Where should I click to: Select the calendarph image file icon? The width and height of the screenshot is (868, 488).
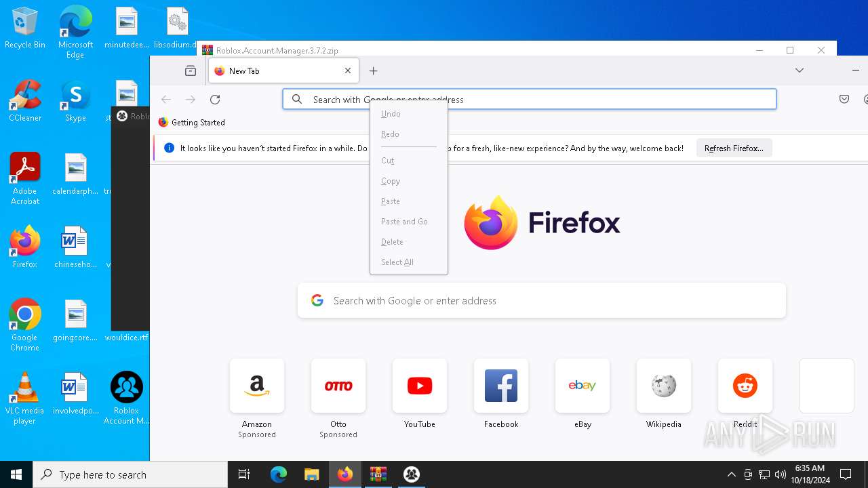[75, 174]
